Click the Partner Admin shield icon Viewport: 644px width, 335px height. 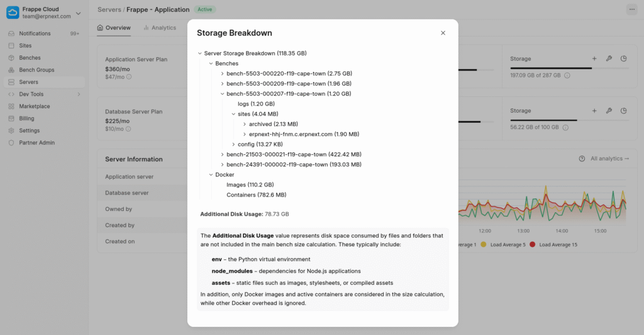pos(11,143)
